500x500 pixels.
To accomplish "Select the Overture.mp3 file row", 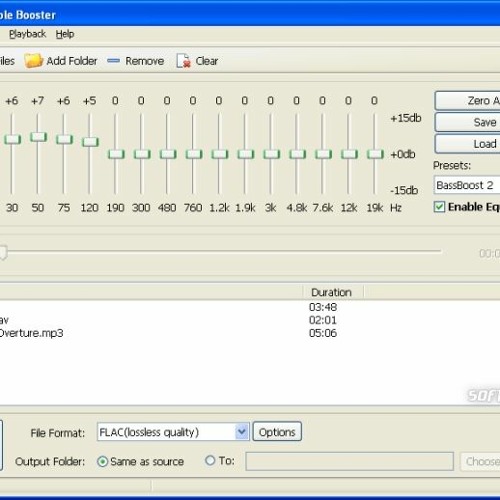I will pos(250,333).
